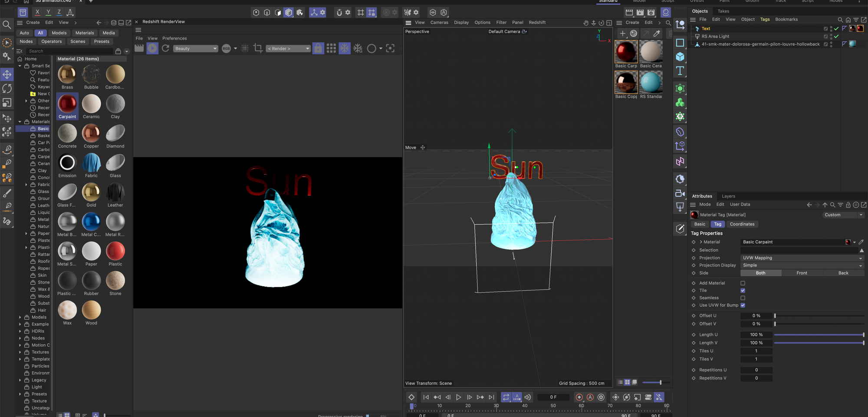Toggle the RenderView lock icon

318,49
